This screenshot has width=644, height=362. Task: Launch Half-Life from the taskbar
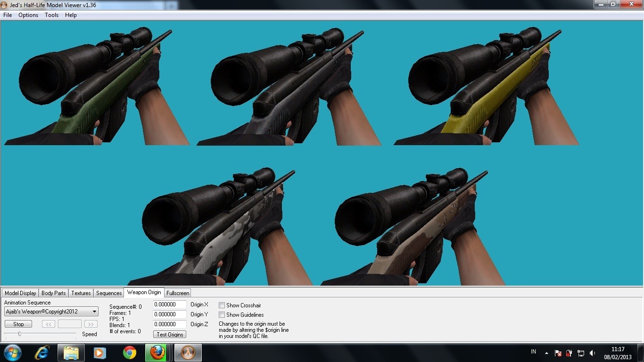click(187, 352)
